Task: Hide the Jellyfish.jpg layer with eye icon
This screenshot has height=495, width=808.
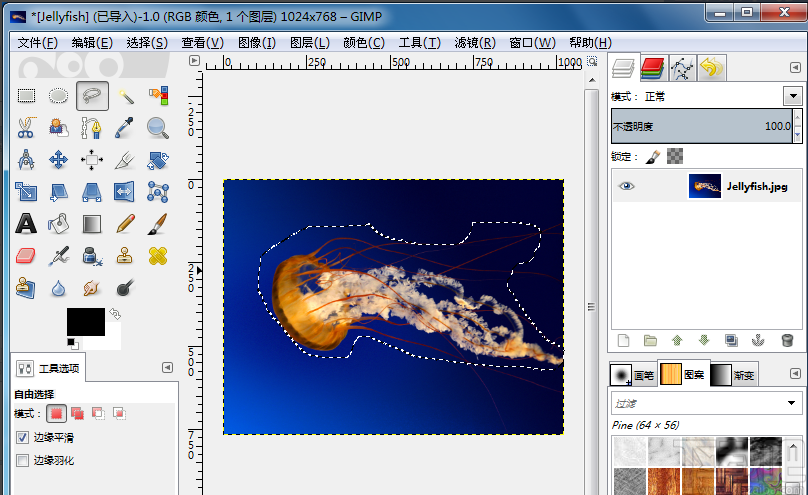Action: pyautogui.click(x=627, y=186)
